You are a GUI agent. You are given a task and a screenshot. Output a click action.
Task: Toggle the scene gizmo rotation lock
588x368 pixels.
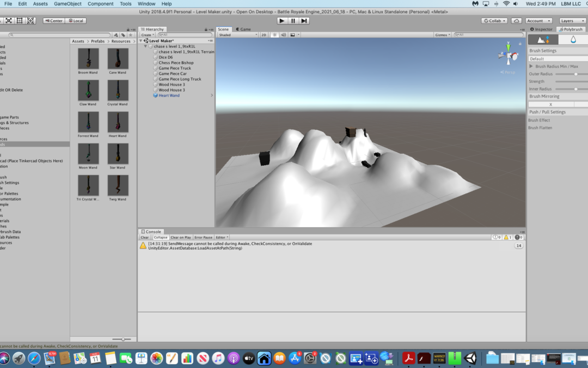pyautogui.click(x=520, y=44)
